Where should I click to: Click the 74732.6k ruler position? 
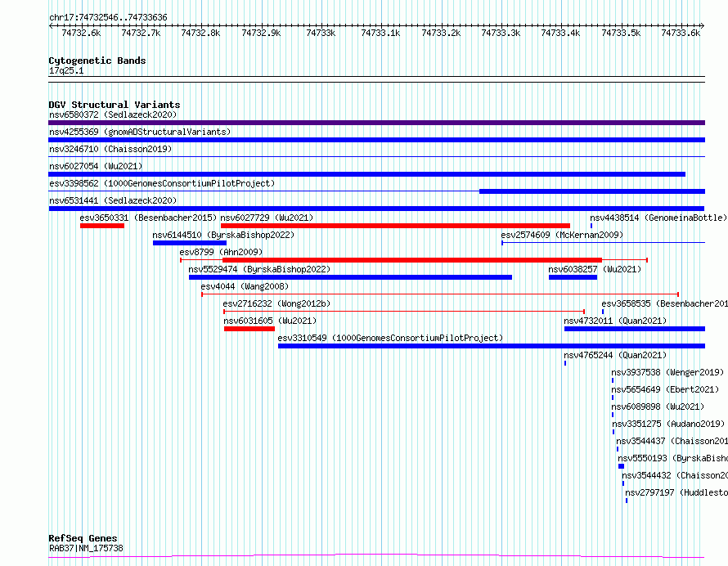point(81,33)
